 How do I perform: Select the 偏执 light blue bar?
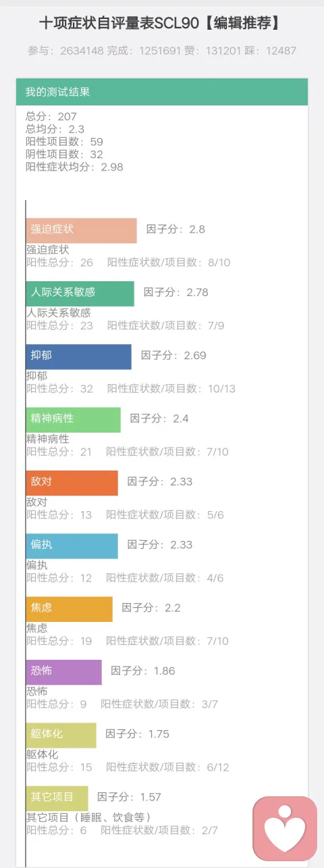(x=72, y=546)
